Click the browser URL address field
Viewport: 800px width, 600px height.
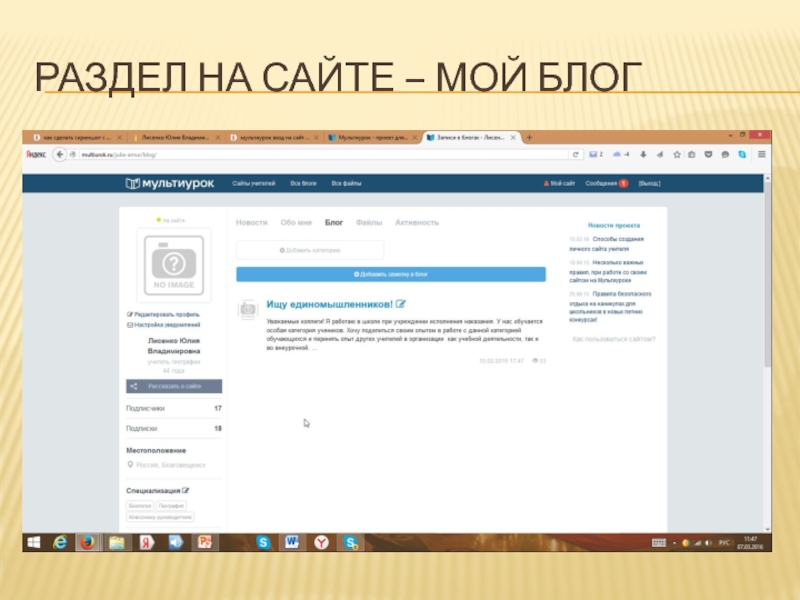pos(320,155)
